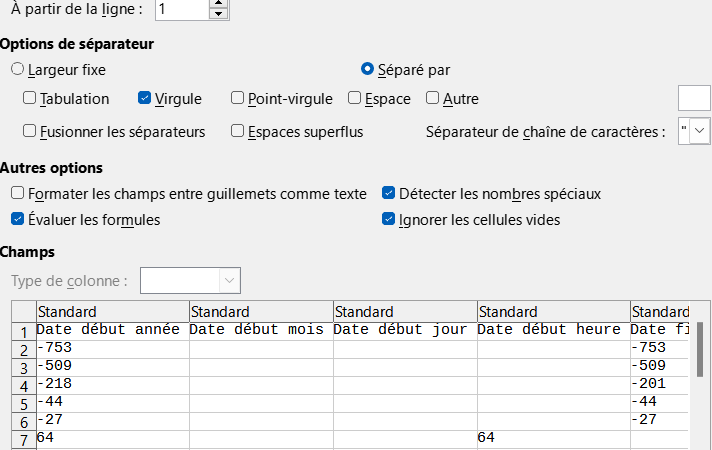Image resolution: width=712 pixels, height=450 pixels.
Task: Decrease the starting line number with down arrow
Action: coord(218,14)
